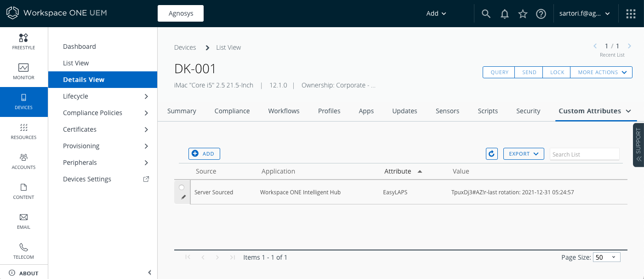Go to next device in Recent List

click(629, 46)
